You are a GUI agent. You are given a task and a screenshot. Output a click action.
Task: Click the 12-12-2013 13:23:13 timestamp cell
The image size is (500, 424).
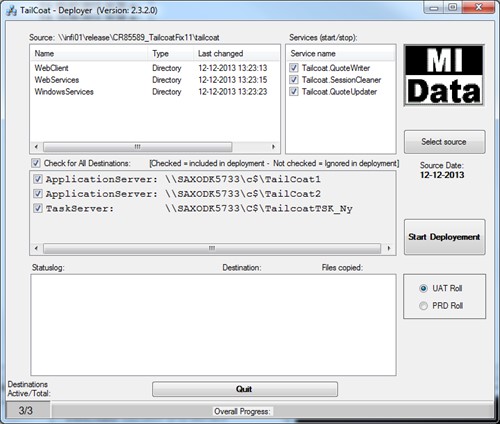[233, 68]
